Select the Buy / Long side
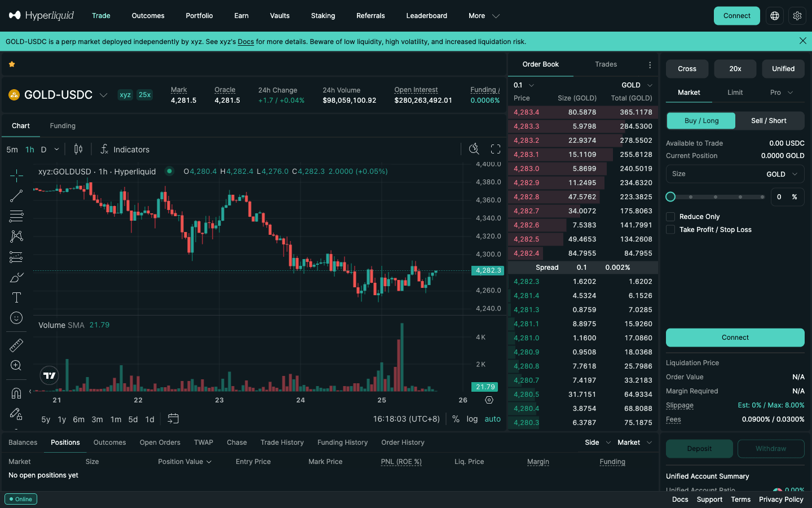Viewport: 812px width, 508px height. 701,121
